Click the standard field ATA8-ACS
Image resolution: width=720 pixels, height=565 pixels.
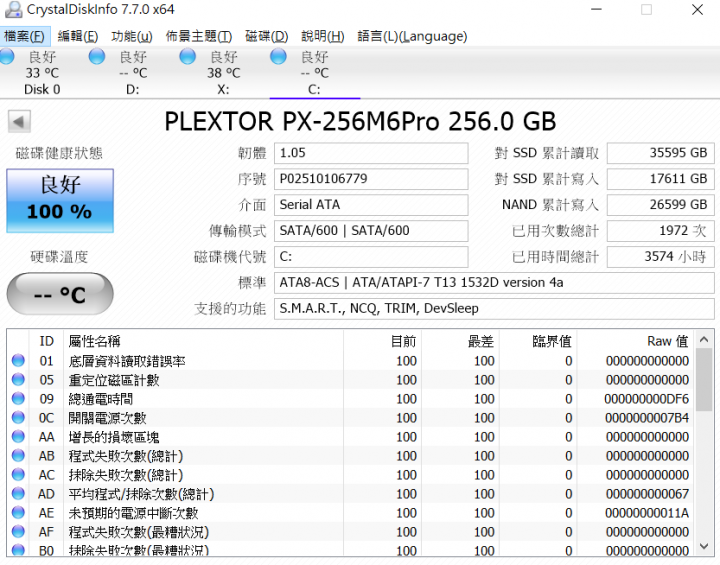click(x=494, y=282)
